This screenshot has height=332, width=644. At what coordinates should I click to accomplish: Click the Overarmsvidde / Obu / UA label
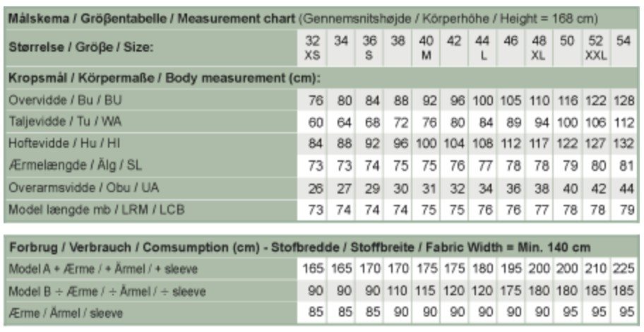pos(84,188)
